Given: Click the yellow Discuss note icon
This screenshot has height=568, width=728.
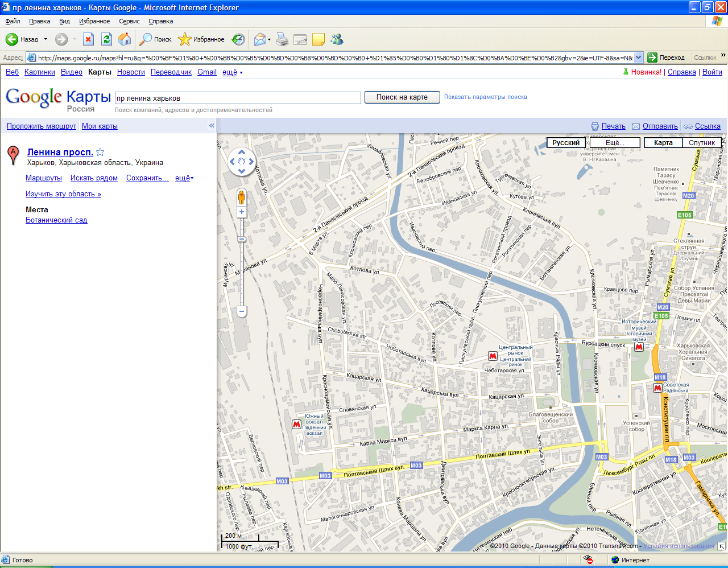Looking at the screenshot, I should 318,39.
